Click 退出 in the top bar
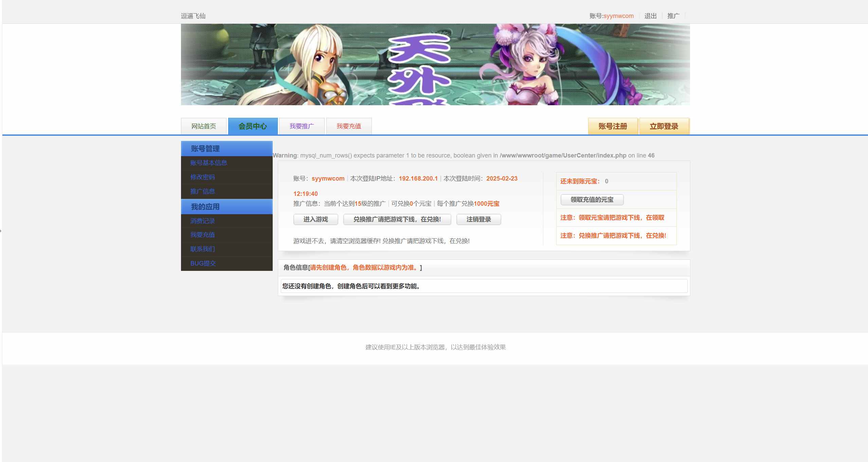The height and width of the screenshot is (462, 868). point(650,16)
